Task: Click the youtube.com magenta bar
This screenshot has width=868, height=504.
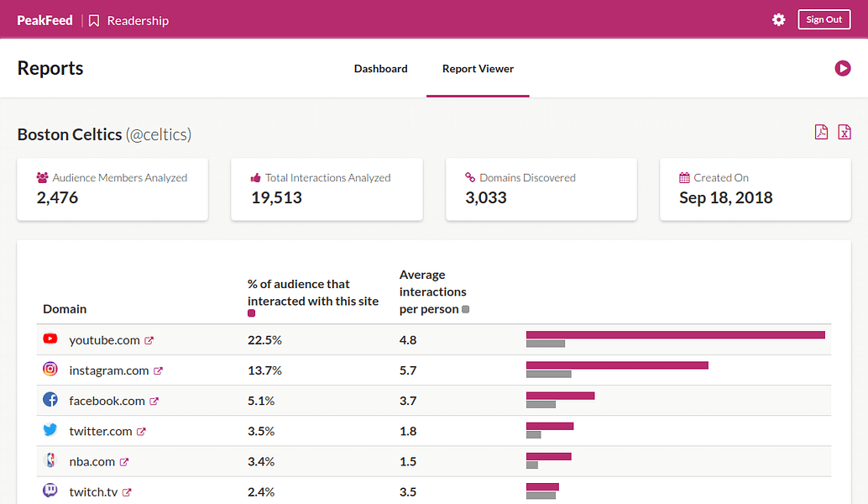Action: 676,334
